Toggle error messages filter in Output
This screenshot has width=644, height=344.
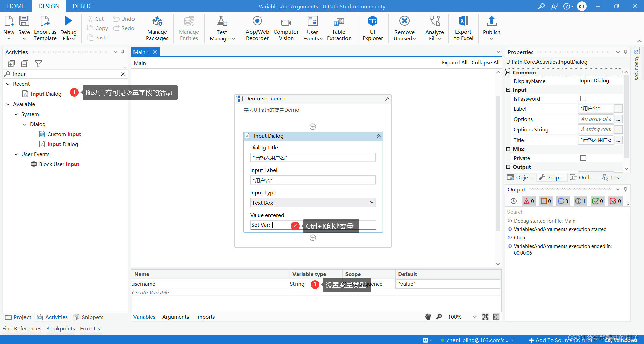[529, 201]
